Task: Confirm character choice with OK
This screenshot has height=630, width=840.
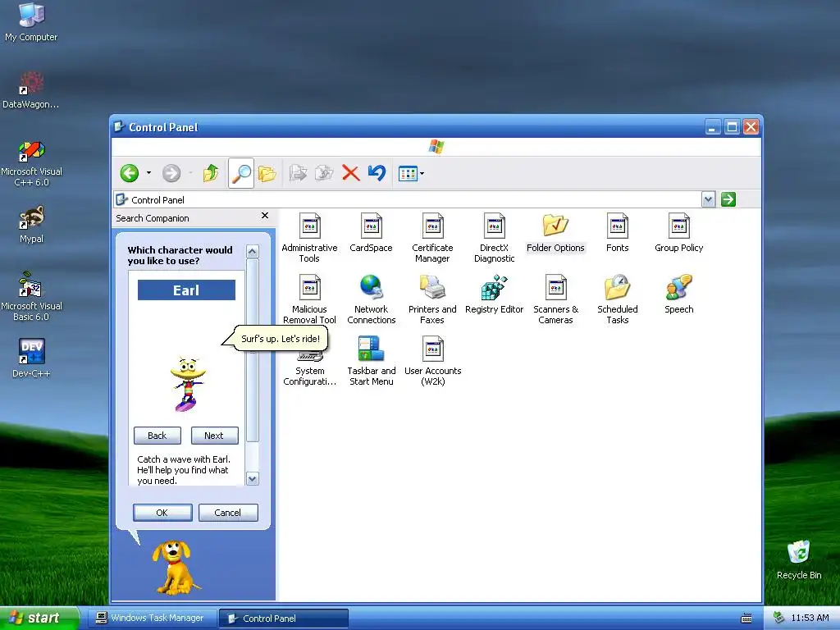Action: pyautogui.click(x=162, y=513)
